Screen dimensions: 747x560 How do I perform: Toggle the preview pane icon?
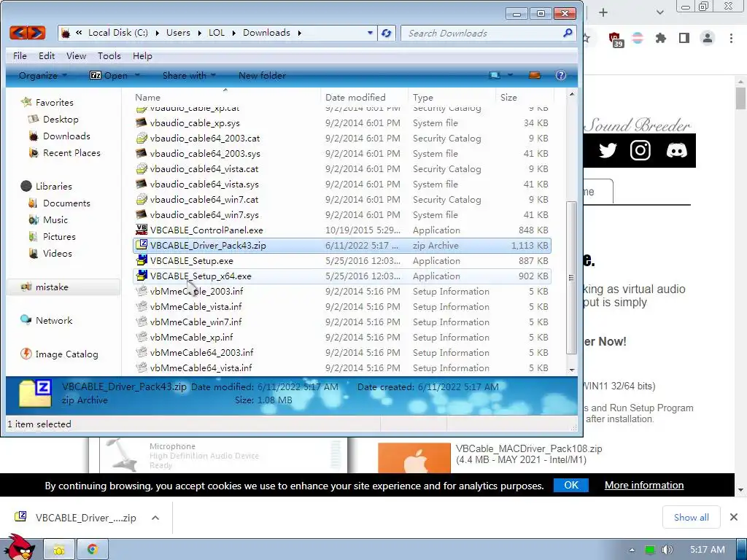click(x=535, y=75)
